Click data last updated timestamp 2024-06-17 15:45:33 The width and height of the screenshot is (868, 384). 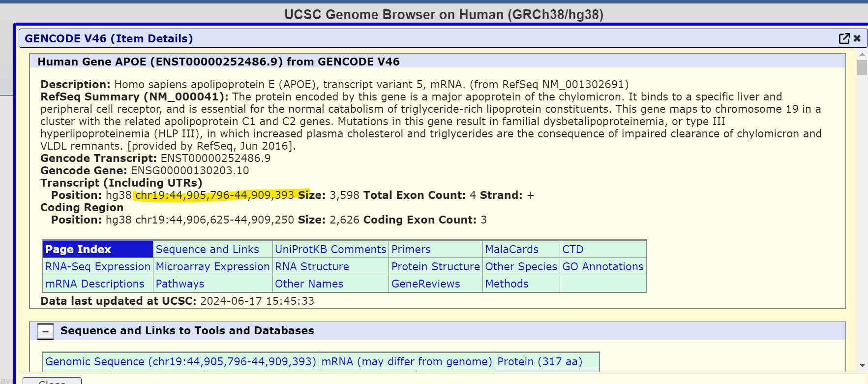[x=257, y=301]
